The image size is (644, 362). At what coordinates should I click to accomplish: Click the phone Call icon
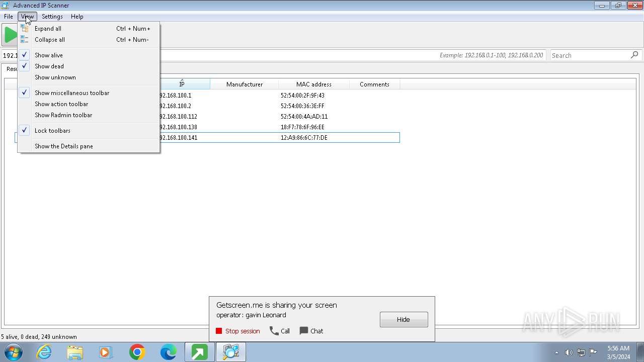pyautogui.click(x=274, y=331)
